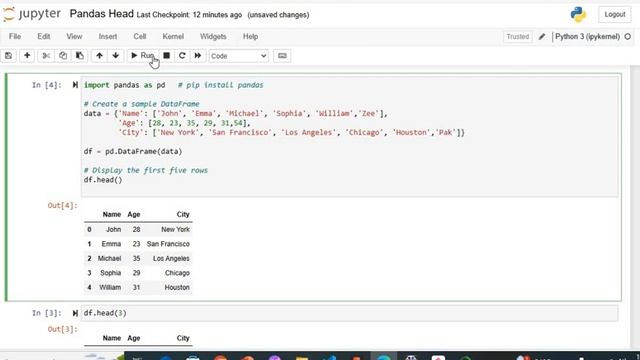This screenshot has width=640, height=360.
Task: Click the Age column header in Out[4]
Action: 133,215
